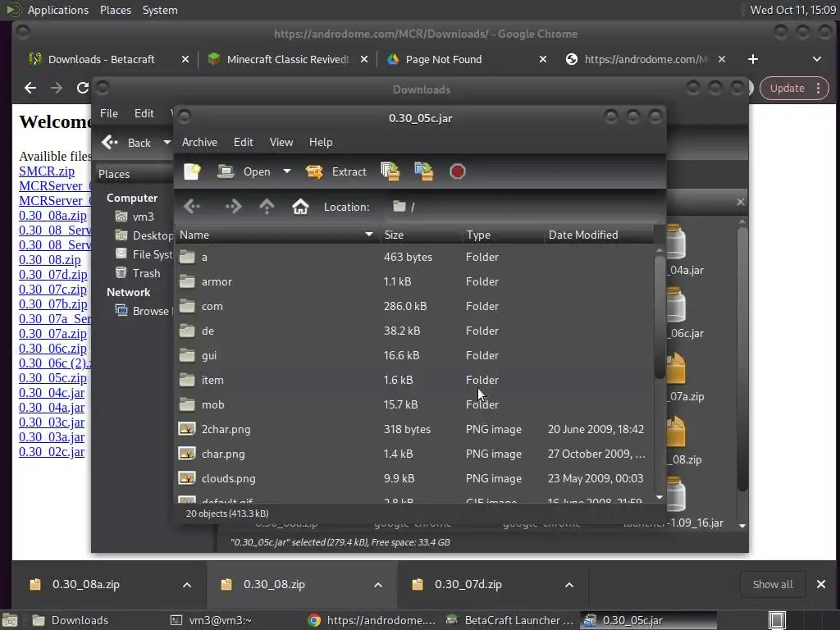Open the Applications system menu

[x=58, y=10]
